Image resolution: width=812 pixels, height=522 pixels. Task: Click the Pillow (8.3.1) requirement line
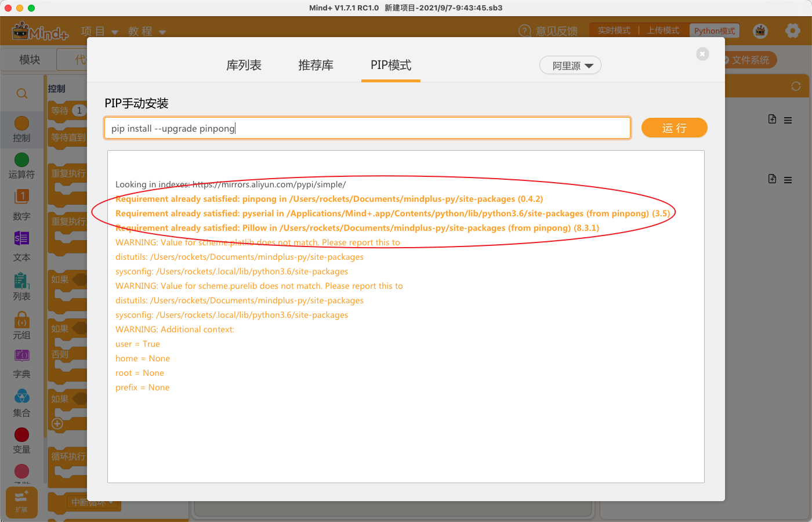click(x=357, y=228)
